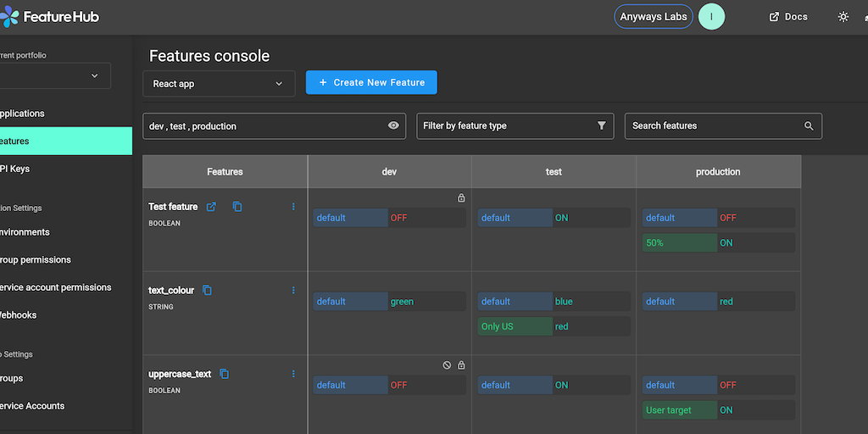Open the Docs link

pyautogui.click(x=787, y=17)
